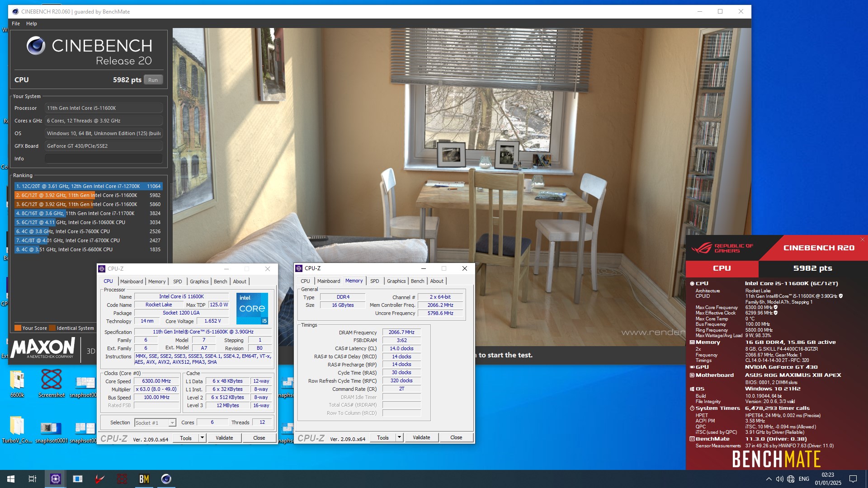Show hidden system tray icons
Viewport: 868px width, 488px height.
tap(769, 479)
